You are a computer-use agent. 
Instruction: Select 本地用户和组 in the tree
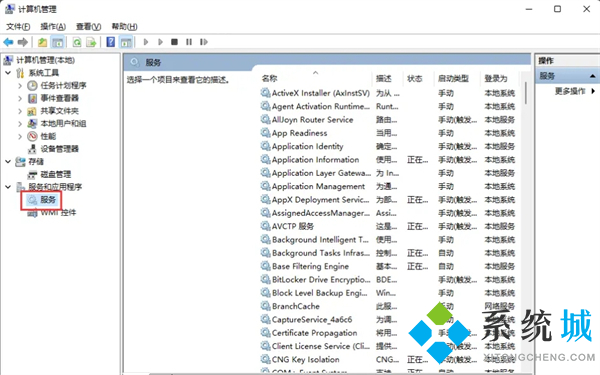pyautogui.click(x=64, y=124)
